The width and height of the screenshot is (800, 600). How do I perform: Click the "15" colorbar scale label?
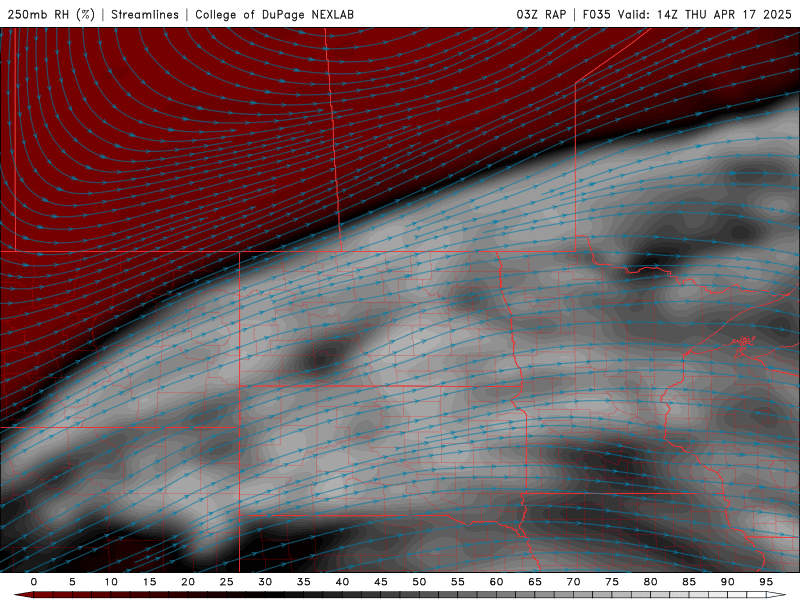coord(149,582)
